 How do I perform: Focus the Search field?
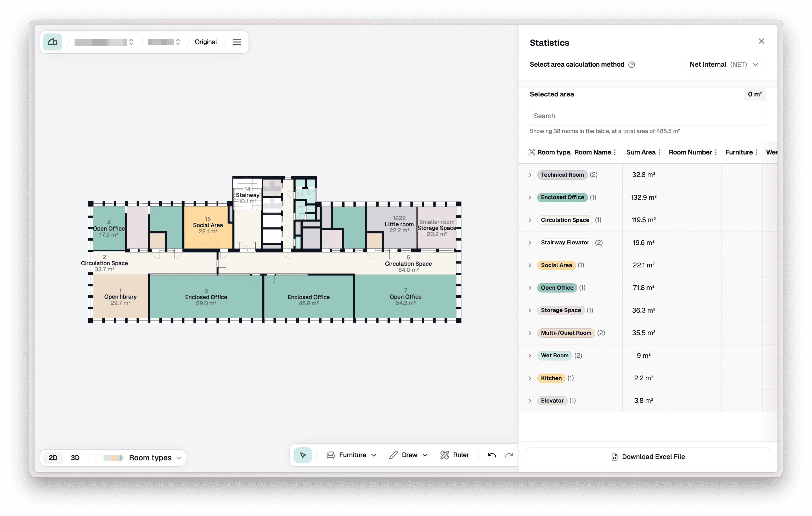[647, 116]
